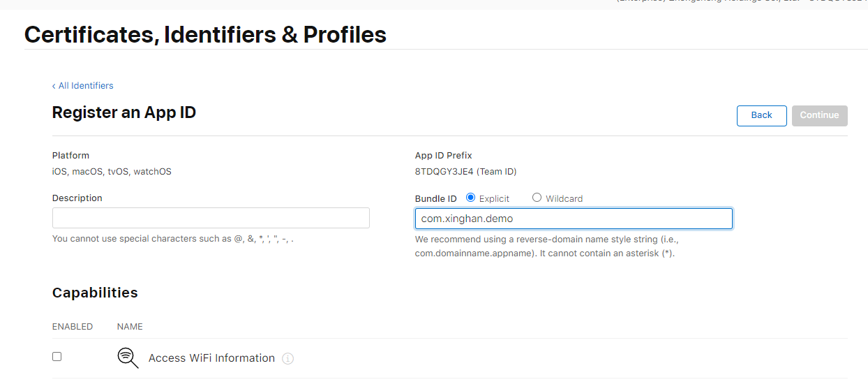Screen dimensions: 868x382
Task: Click the back chevron before All Identifiers
Action: 54,86
